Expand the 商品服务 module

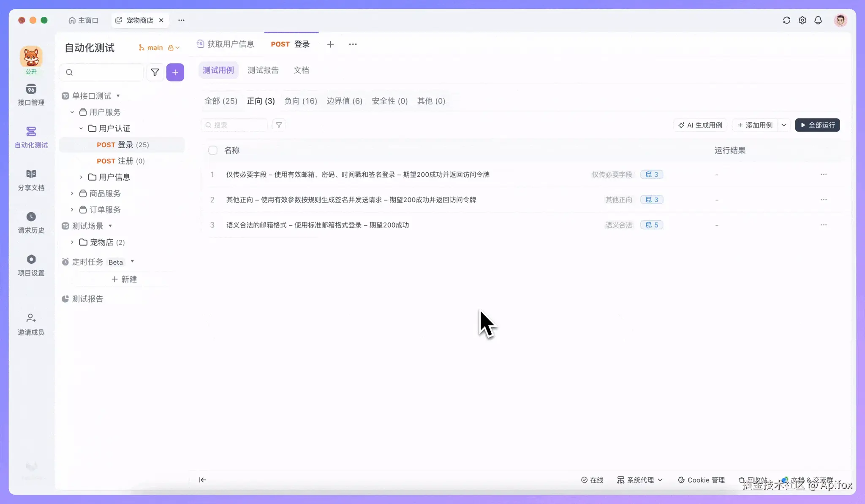point(72,193)
